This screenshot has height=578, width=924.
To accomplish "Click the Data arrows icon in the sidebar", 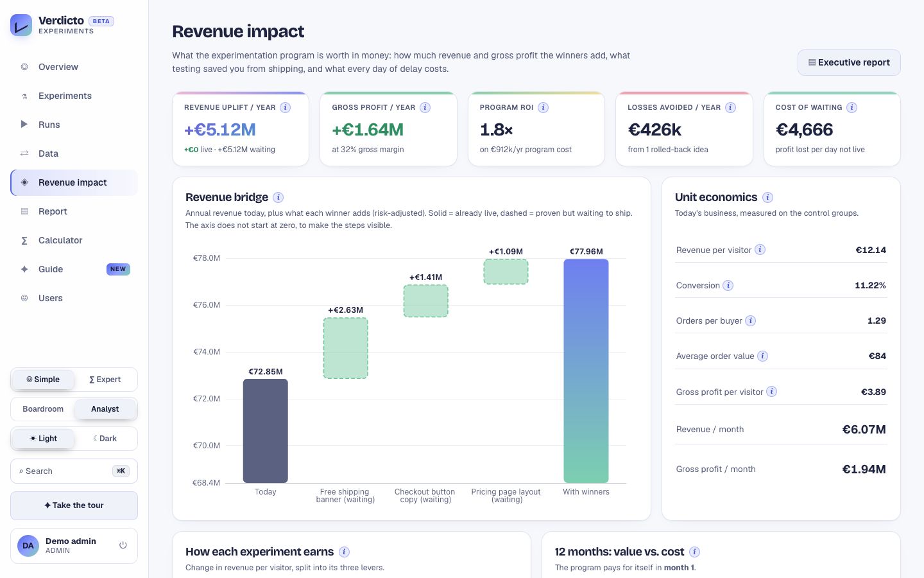I will tap(24, 153).
